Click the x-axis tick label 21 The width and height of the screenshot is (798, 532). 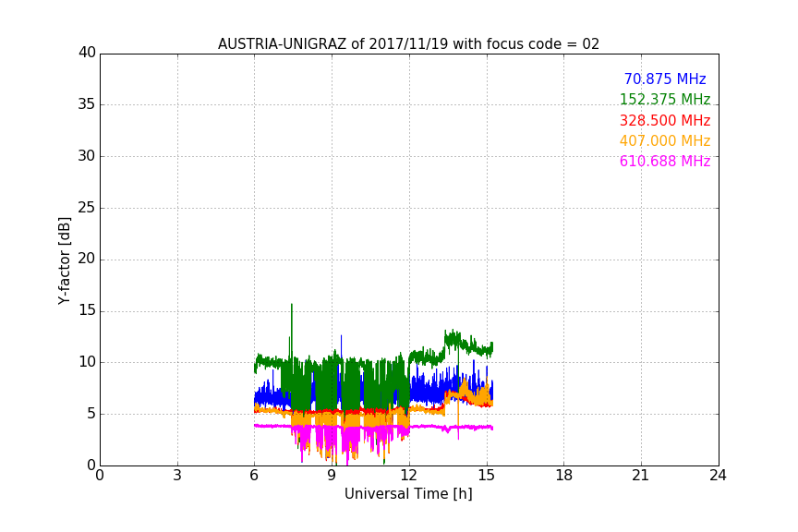[x=641, y=476]
